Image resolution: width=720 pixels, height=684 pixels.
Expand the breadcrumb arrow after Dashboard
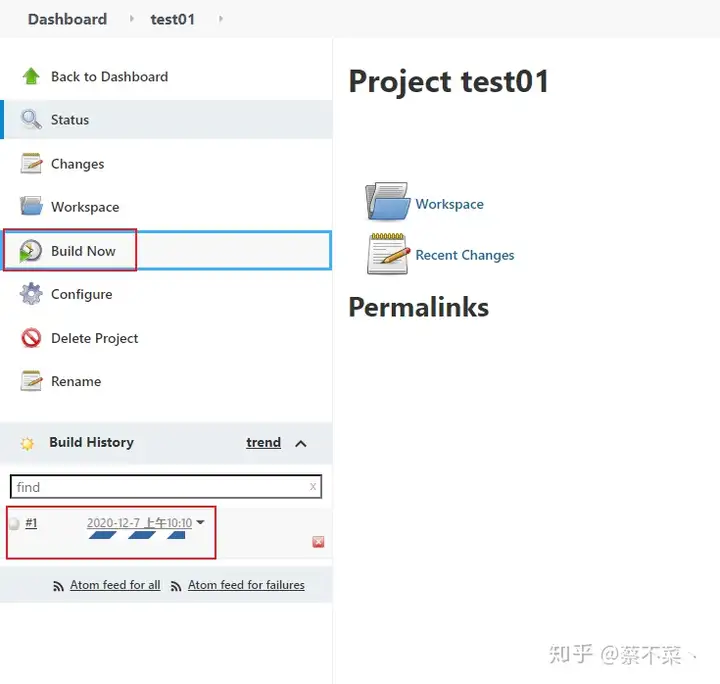click(132, 19)
